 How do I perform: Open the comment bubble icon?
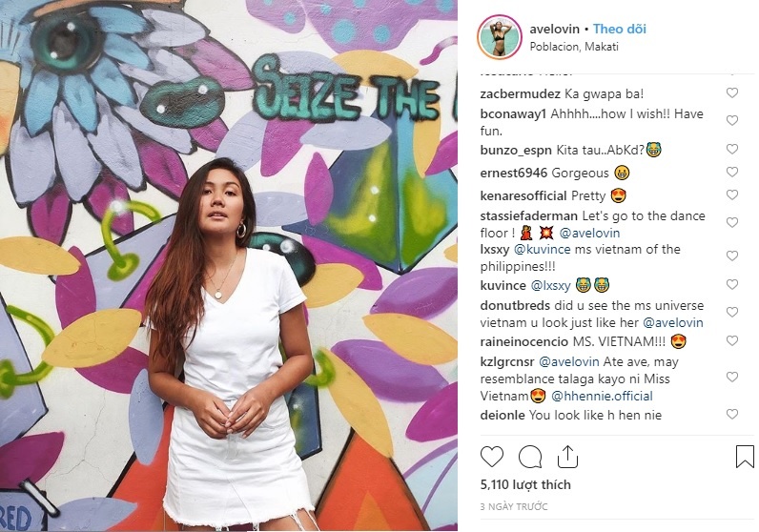pyautogui.click(x=529, y=457)
